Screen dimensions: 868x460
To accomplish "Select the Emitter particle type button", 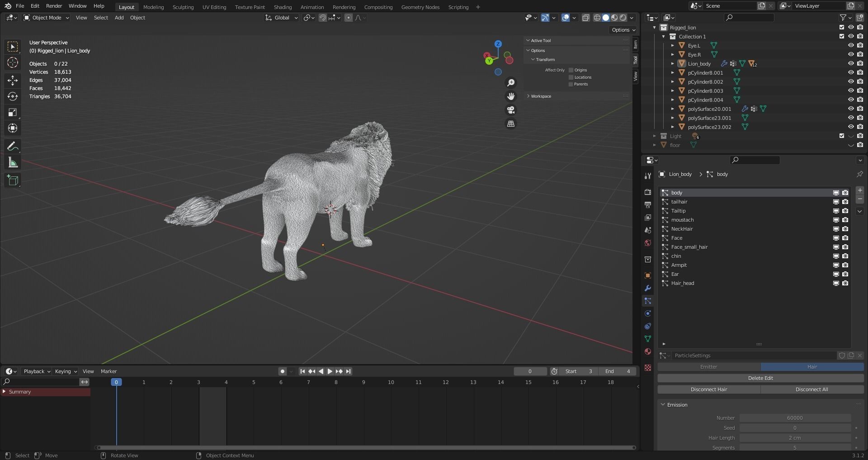I will coord(709,367).
